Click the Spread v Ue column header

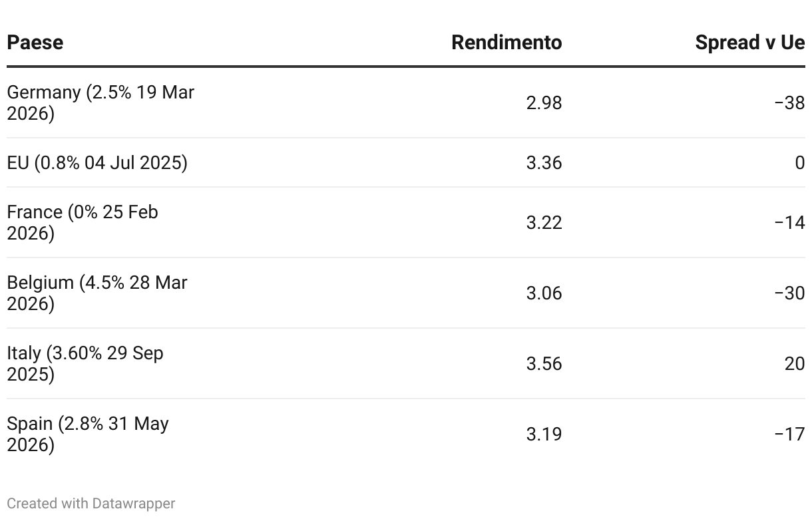(749, 43)
